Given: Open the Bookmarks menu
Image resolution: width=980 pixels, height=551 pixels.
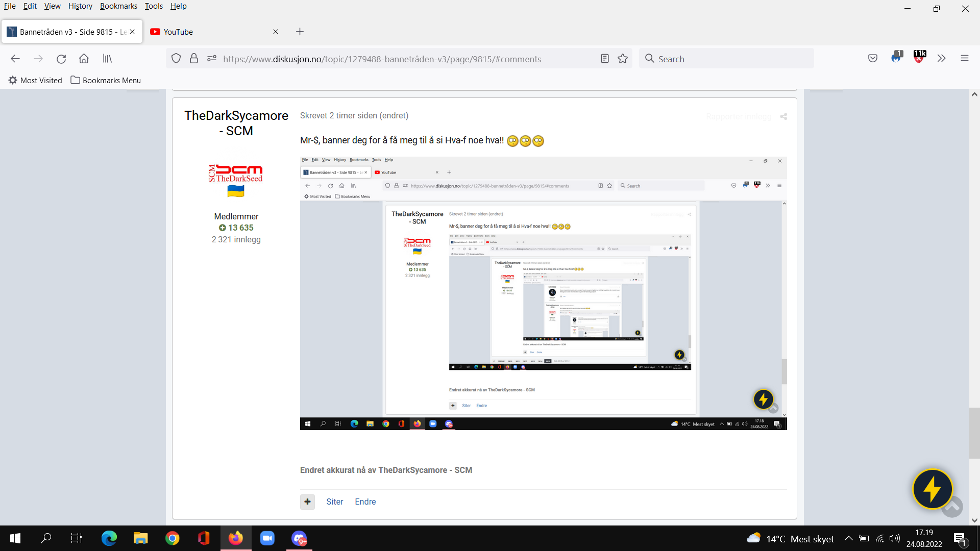Looking at the screenshot, I should 118,6.
